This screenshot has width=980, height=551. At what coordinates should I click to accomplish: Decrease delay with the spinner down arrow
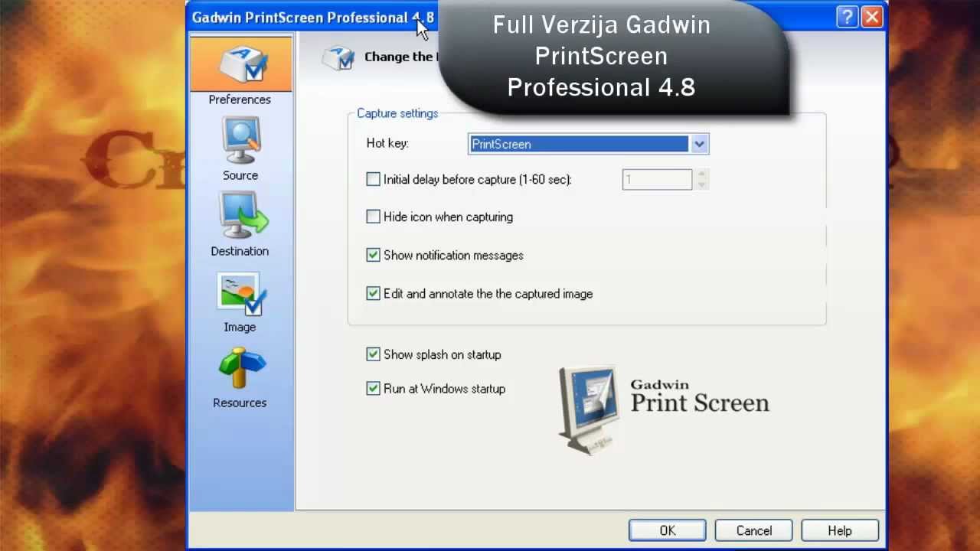pyautogui.click(x=702, y=184)
